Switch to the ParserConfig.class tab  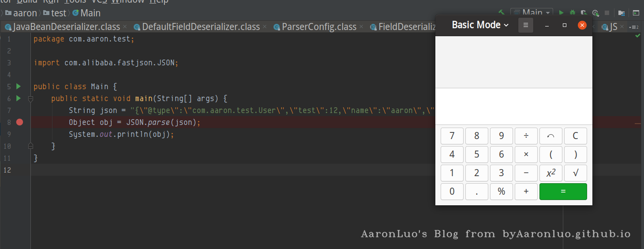click(x=319, y=27)
